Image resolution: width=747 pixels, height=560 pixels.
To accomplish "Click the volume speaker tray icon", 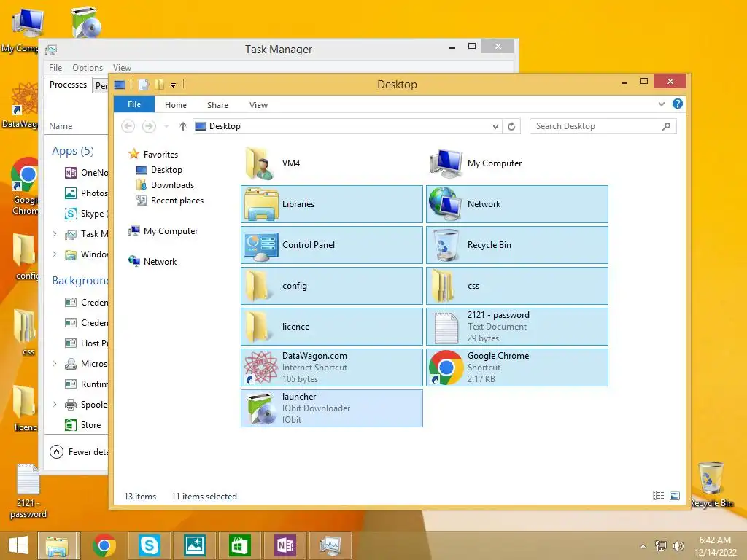I will pos(678,546).
